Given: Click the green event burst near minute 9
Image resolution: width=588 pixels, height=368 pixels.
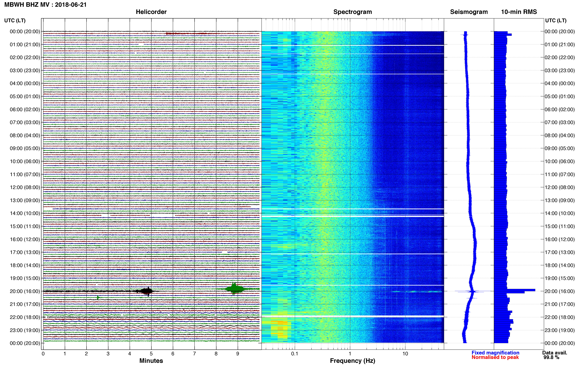Looking at the screenshot, I should [x=234, y=289].
